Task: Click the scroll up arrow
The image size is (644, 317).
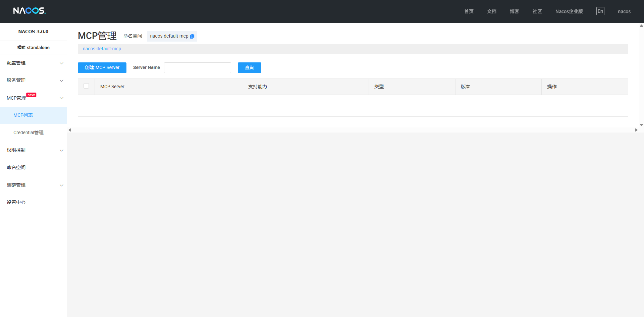Action: 641,25
